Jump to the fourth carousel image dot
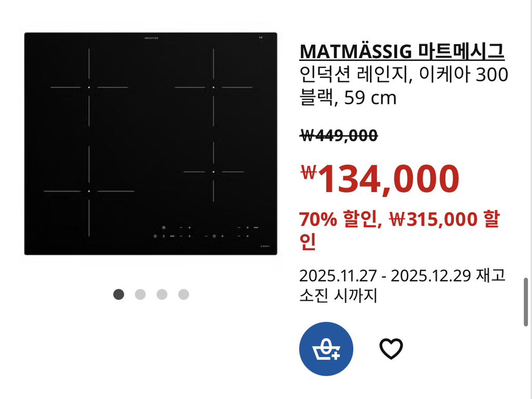This screenshot has width=532, height=399. point(183,295)
